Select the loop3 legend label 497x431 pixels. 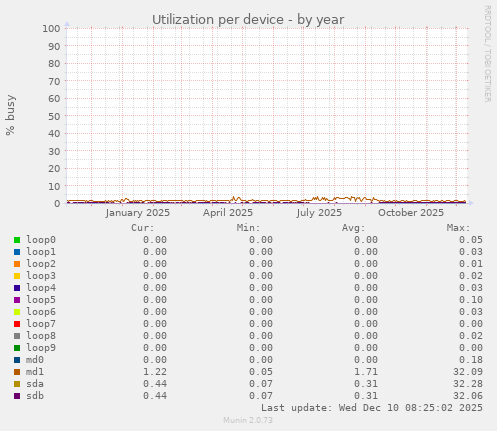click(x=41, y=276)
